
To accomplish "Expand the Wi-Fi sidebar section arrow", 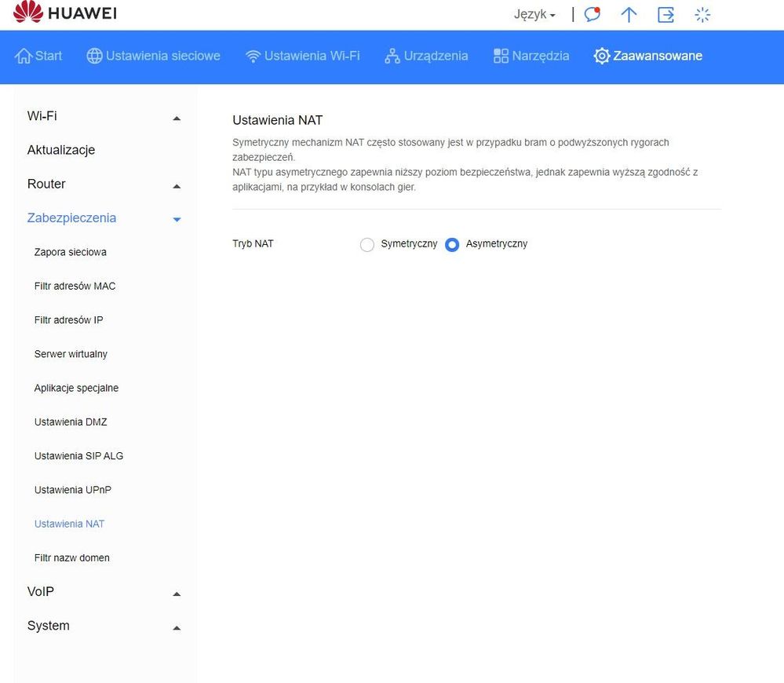I will pos(177,119).
